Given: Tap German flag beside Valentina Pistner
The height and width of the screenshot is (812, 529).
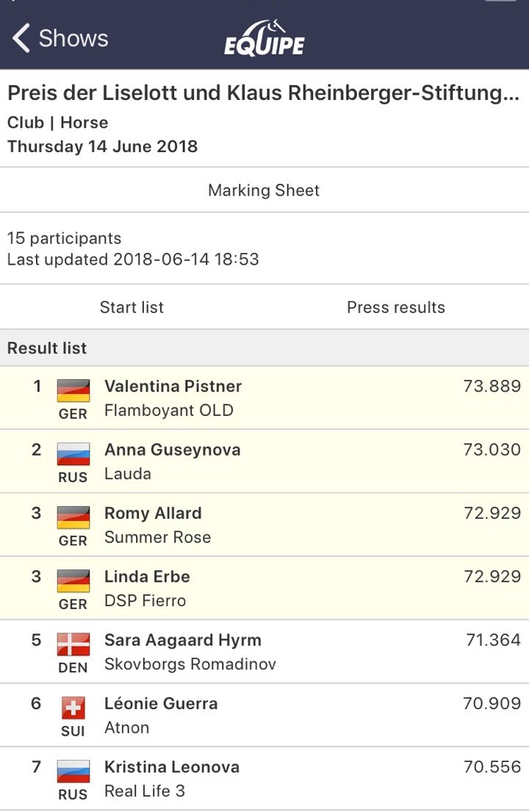Looking at the screenshot, I should [x=73, y=390].
